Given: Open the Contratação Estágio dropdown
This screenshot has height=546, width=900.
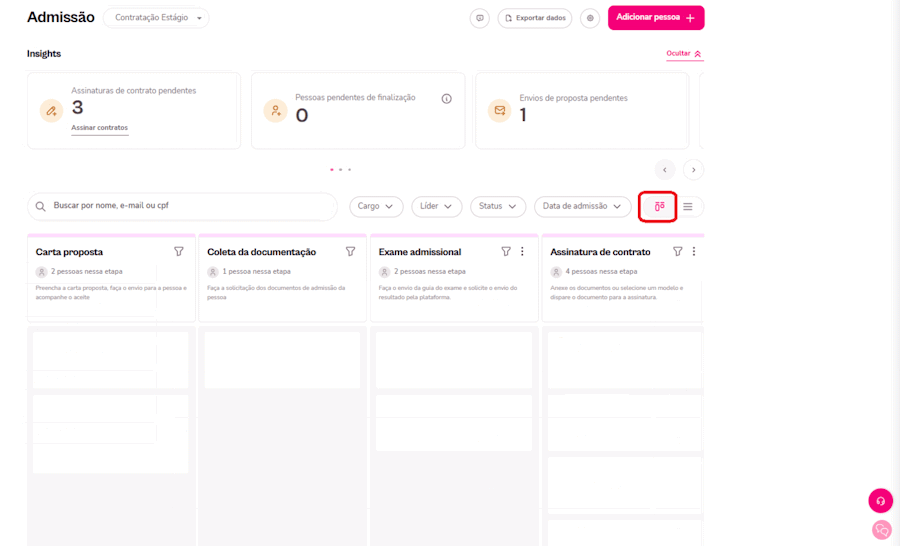Looking at the screenshot, I should coord(156,18).
